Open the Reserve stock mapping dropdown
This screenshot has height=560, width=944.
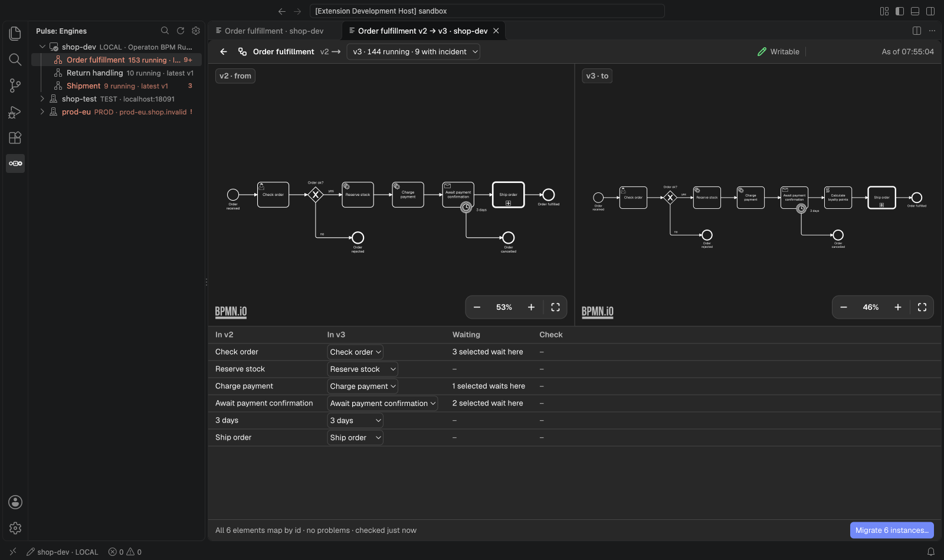pyautogui.click(x=363, y=369)
